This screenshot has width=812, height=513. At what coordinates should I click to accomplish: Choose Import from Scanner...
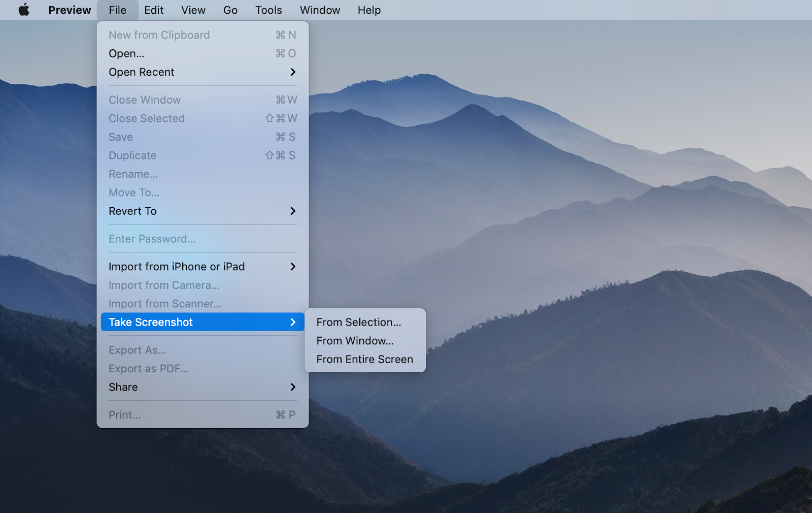click(202, 304)
